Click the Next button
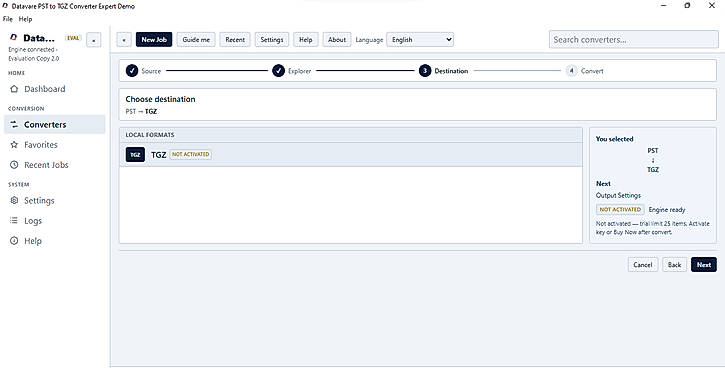725x368 pixels. (x=704, y=264)
